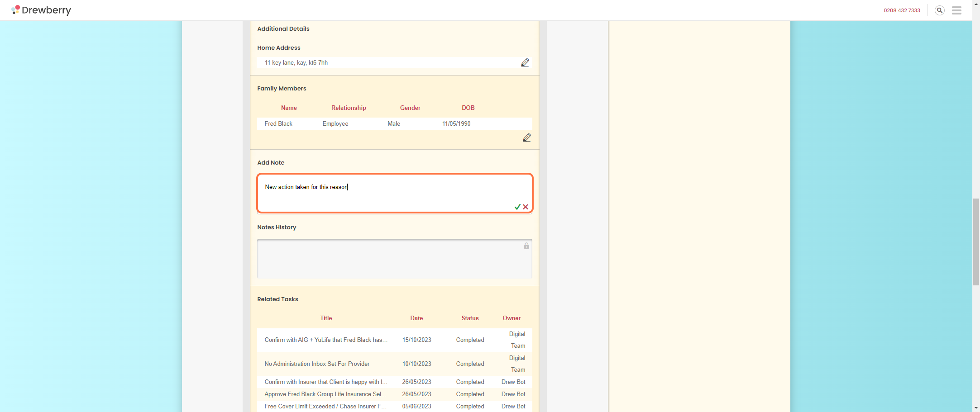Open task Confirm with AIG + YuLife
This screenshot has height=412, width=980.
[326, 340]
